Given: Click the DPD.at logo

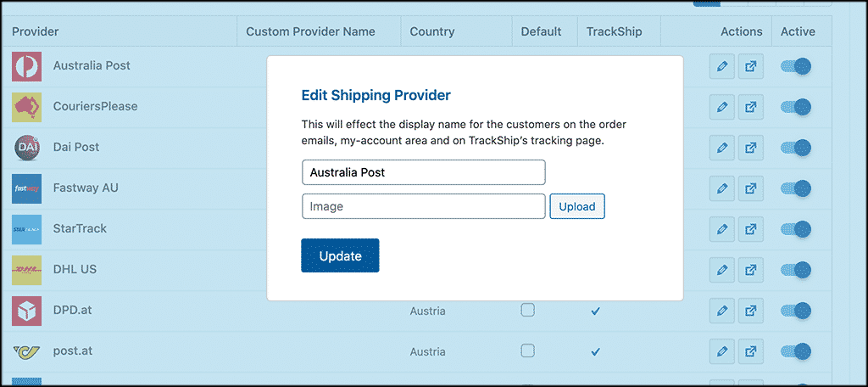Looking at the screenshot, I should click(26, 311).
